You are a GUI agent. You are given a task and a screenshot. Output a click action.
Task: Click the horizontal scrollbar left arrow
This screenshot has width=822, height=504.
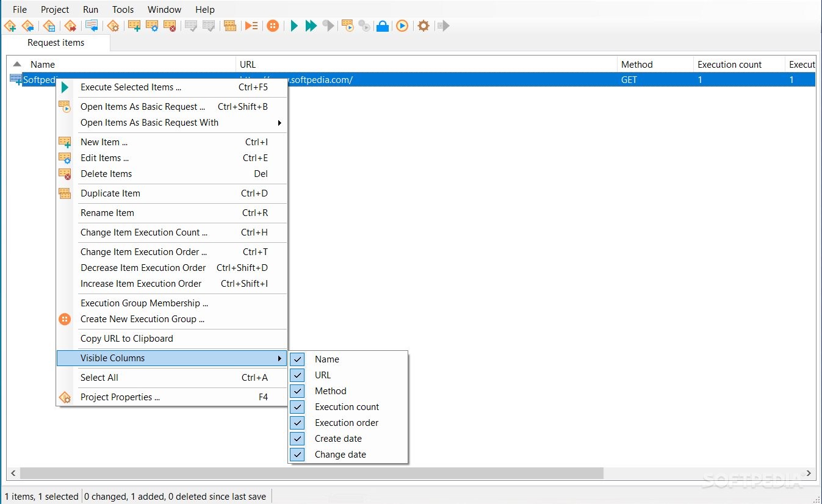(x=13, y=473)
